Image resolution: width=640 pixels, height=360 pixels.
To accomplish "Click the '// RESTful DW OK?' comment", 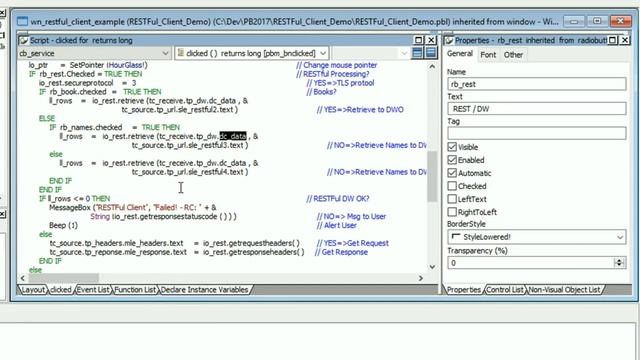I will click(x=338, y=199).
